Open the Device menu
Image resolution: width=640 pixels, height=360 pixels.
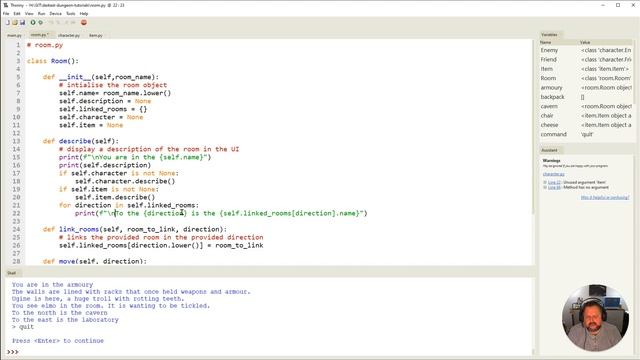[55, 13]
